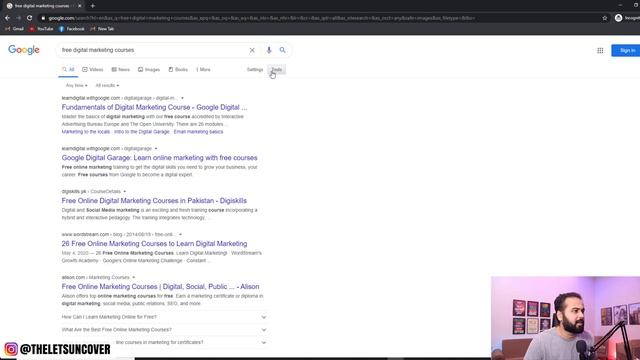Expand courses in marketing for certificates question

(x=164, y=342)
